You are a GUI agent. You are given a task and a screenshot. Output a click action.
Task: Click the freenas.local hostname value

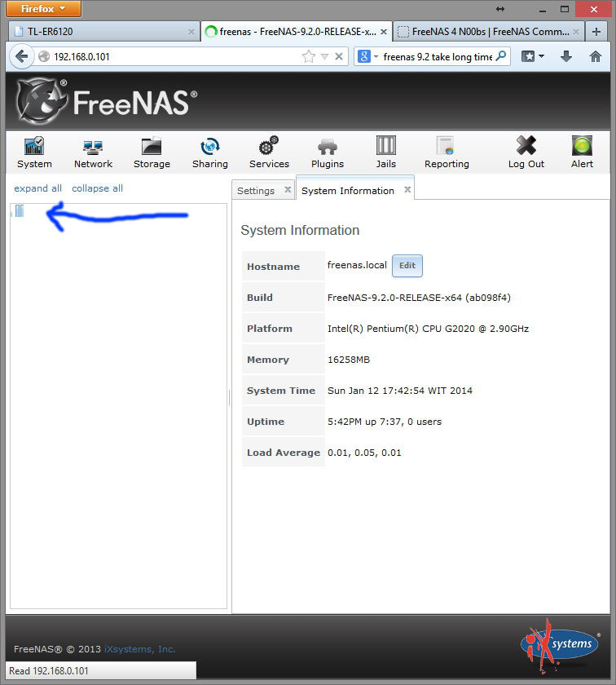[357, 265]
